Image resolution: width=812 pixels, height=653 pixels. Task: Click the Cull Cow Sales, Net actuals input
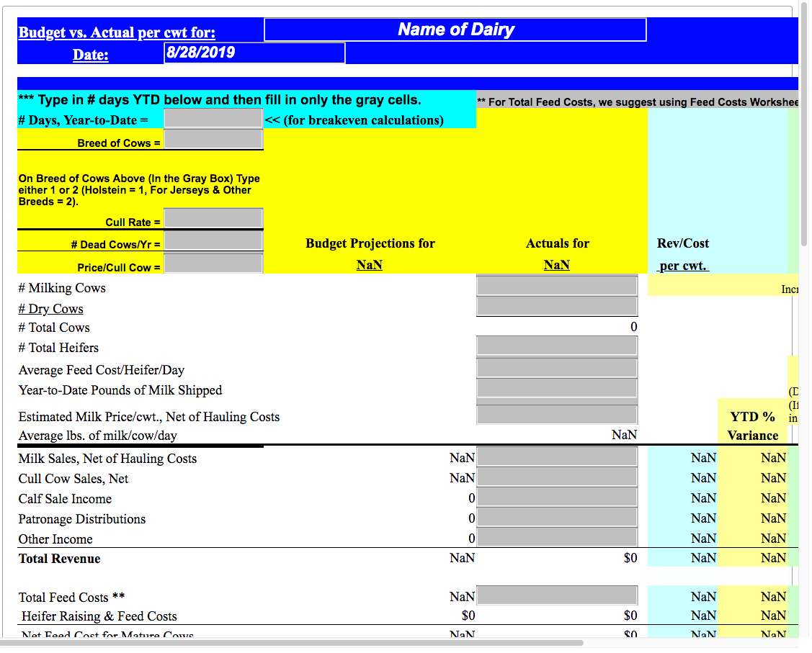click(557, 477)
